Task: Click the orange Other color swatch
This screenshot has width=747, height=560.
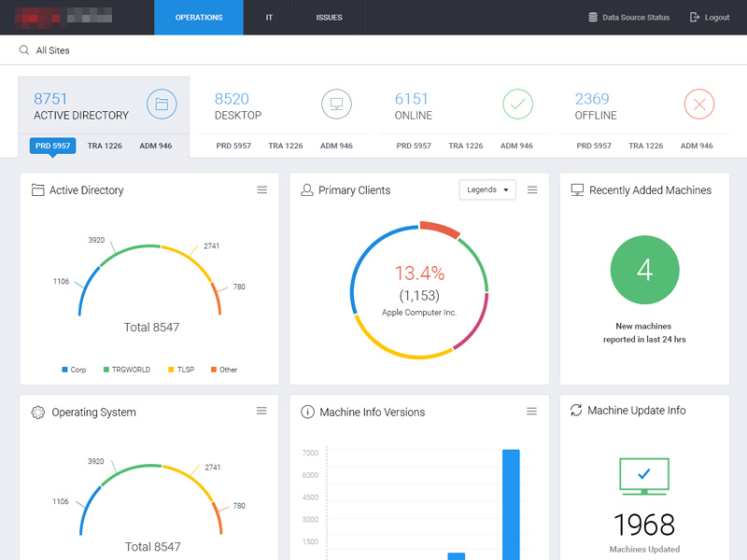Action: point(214,370)
